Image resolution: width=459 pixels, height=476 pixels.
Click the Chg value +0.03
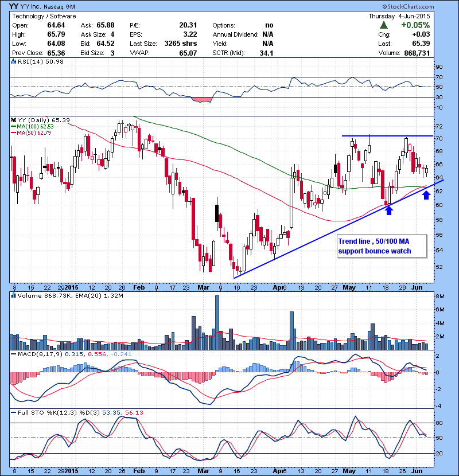coord(421,34)
